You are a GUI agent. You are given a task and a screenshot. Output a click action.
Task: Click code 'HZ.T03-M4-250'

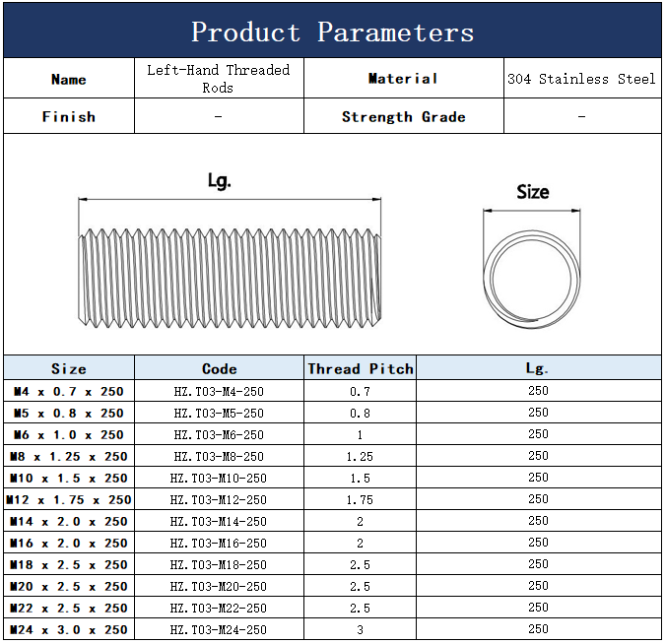point(219,391)
